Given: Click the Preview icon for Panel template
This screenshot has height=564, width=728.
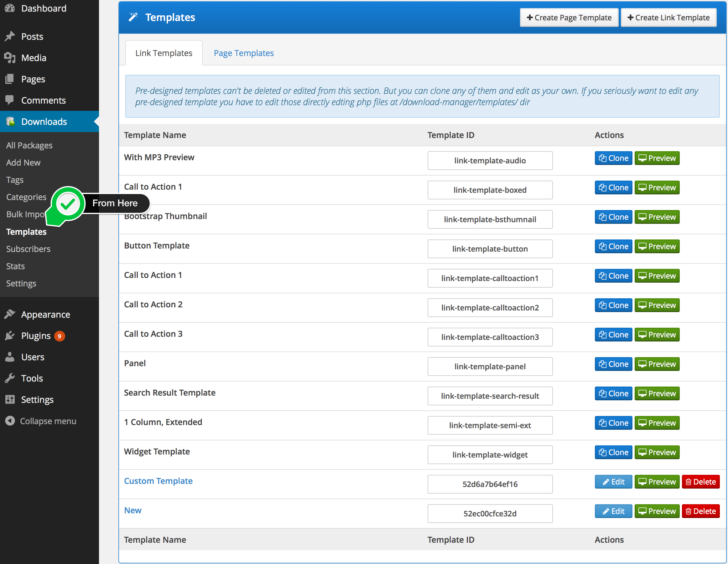Looking at the screenshot, I should [x=657, y=364].
